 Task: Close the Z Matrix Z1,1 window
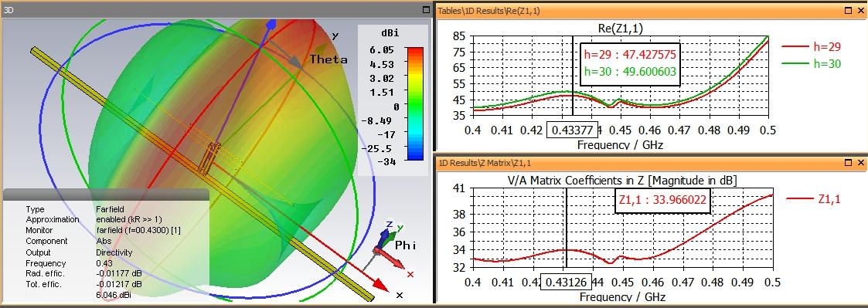click(861, 163)
